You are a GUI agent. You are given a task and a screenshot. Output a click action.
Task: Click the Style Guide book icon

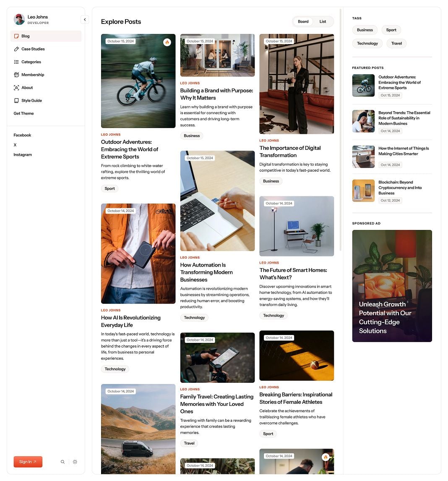(x=16, y=101)
